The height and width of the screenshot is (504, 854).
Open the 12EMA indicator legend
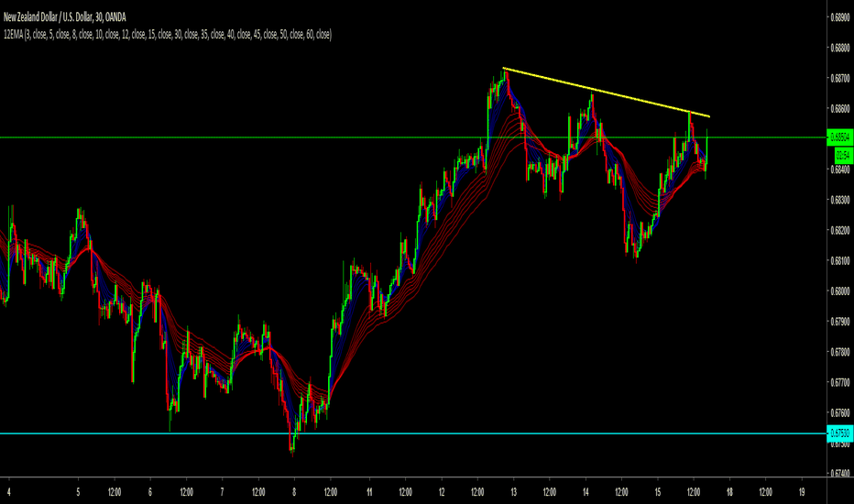[167, 34]
